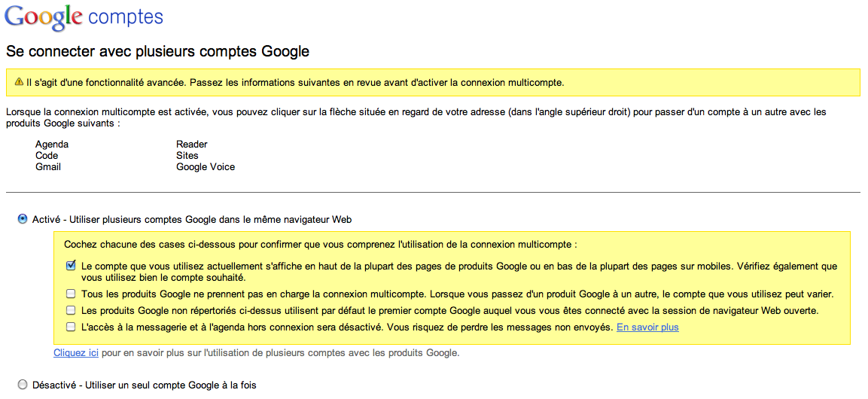Click the "Se connecter avec plusieurs comptes Google" heading
This screenshot has height=399, width=868.
pyautogui.click(x=157, y=52)
